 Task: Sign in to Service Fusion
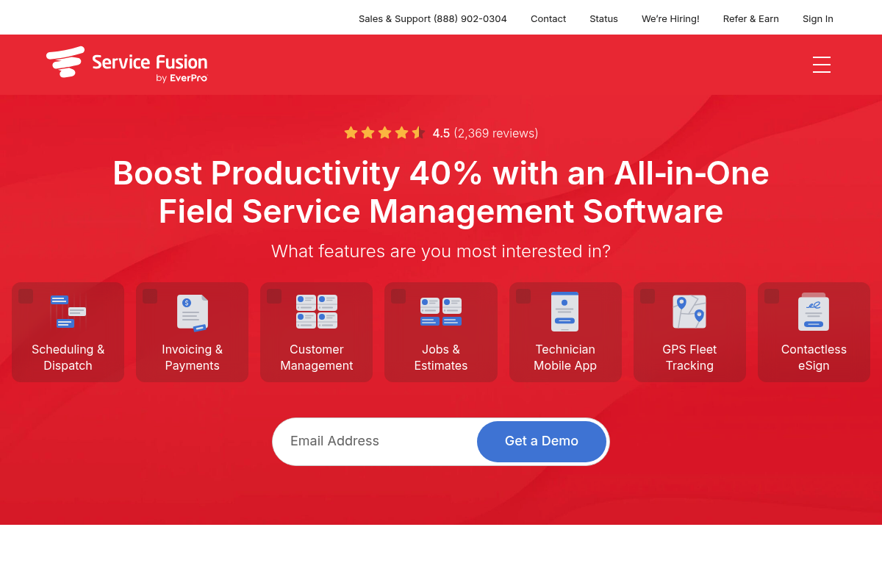[x=817, y=18]
